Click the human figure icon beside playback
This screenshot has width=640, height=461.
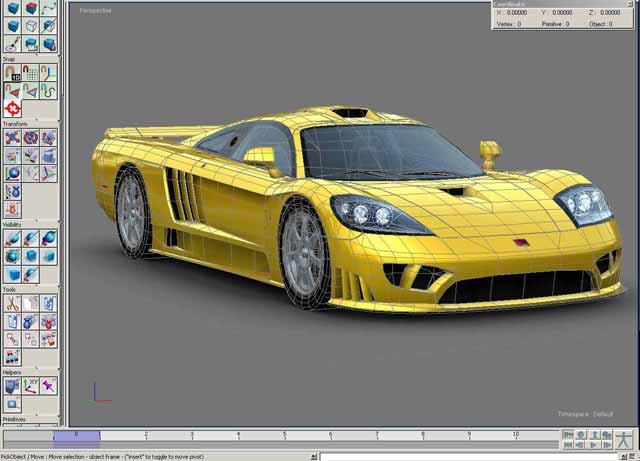pyautogui.click(x=626, y=439)
